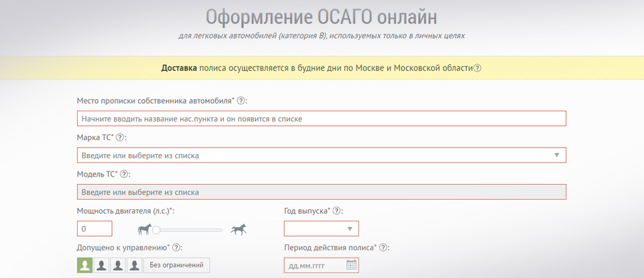Click the galloping horse icon right of slider

tap(238, 230)
